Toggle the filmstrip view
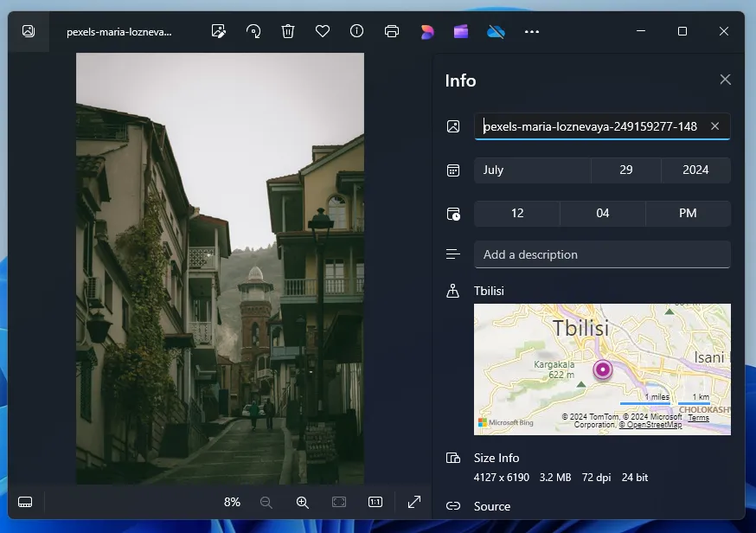Image resolution: width=756 pixels, height=533 pixels. pyautogui.click(x=24, y=502)
